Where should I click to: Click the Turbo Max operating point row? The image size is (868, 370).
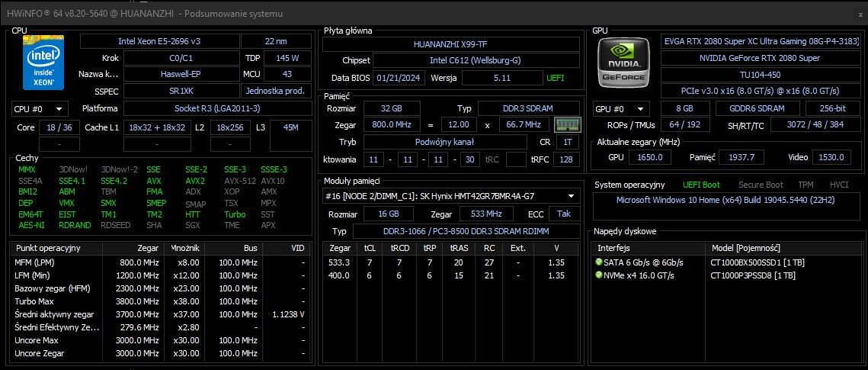[159, 301]
